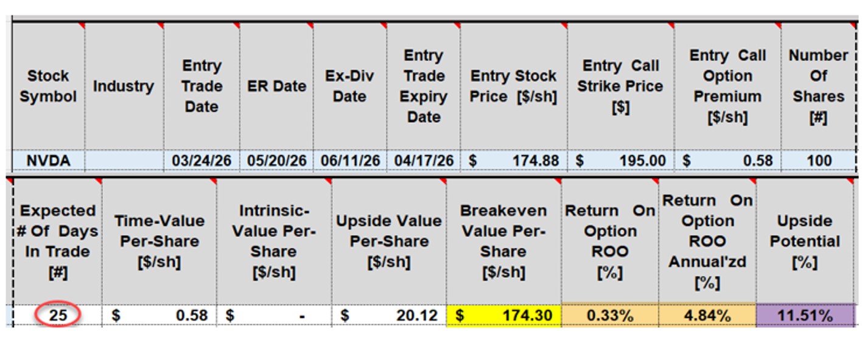Select the expiry date 04/17/26 cell
868x338 pixels.
pyautogui.click(x=423, y=160)
